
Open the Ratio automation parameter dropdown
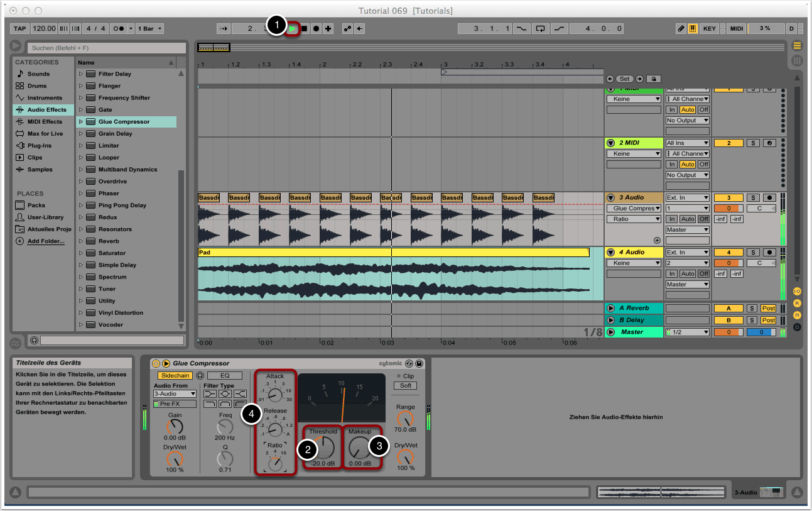tap(633, 219)
